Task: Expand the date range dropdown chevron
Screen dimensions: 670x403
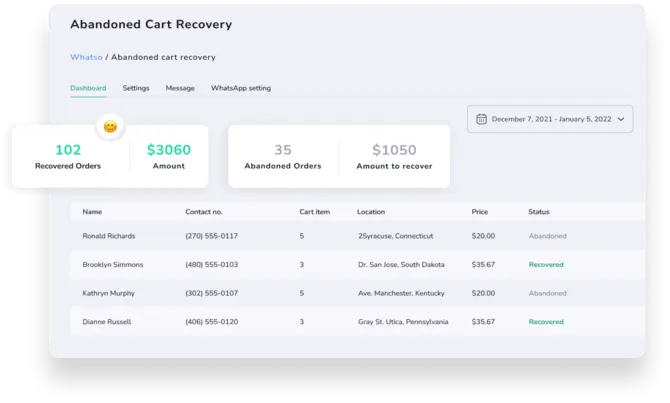Action: [621, 119]
